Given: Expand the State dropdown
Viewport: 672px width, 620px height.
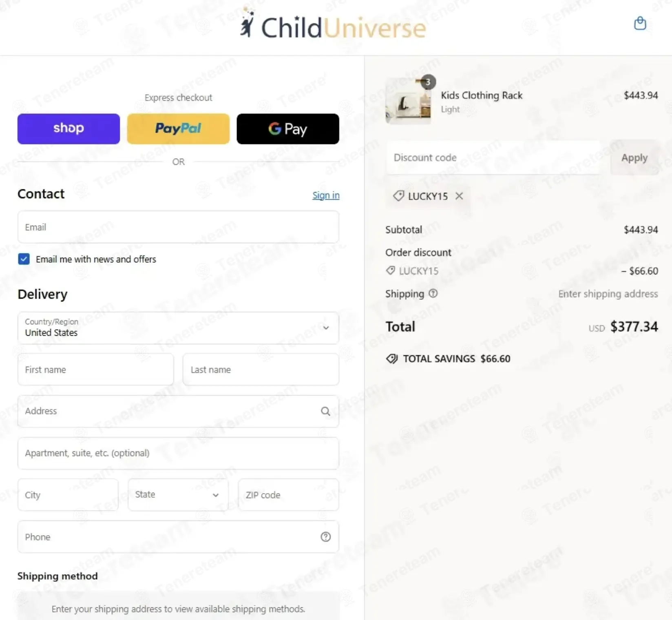Looking at the screenshot, I should pyautogui.click(x=178, y=494).
